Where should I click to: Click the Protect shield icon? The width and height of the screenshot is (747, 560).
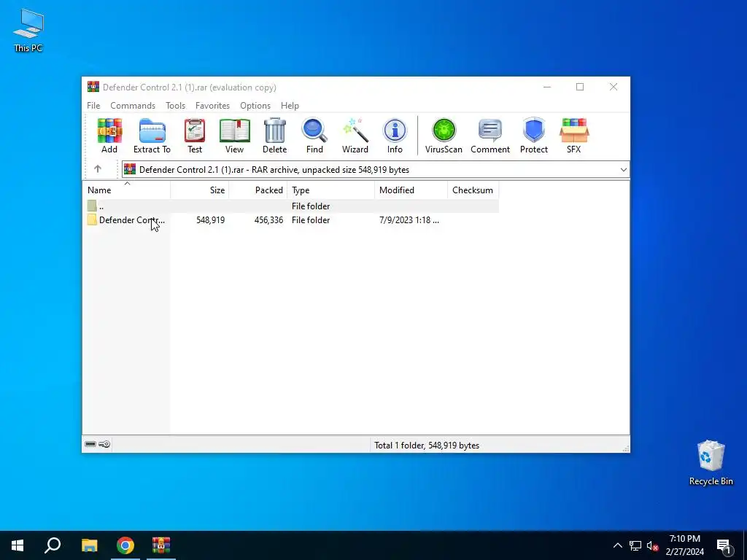click(533, 136)
